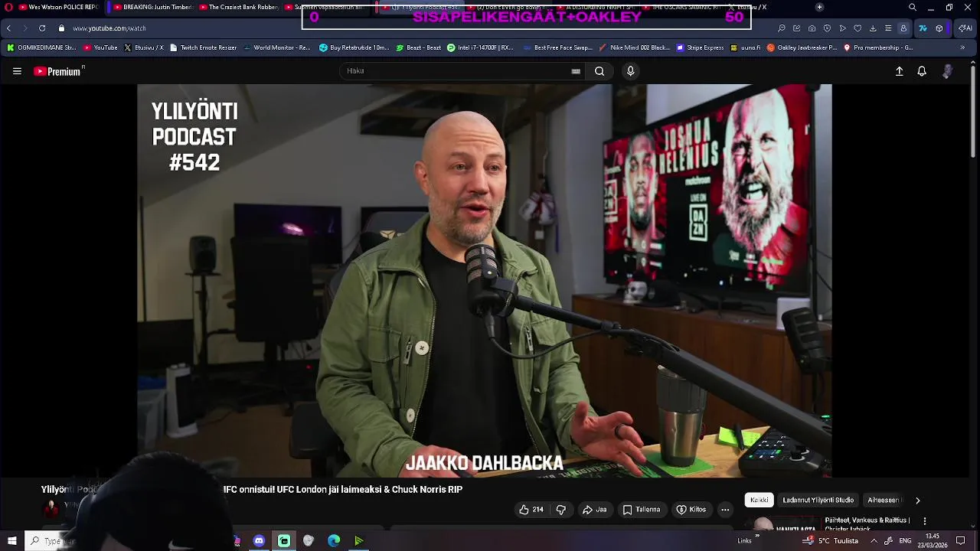Open the Buy Retatrutide bookmark
This screenshot has height=551, width=980.
(x=354, y=47)
